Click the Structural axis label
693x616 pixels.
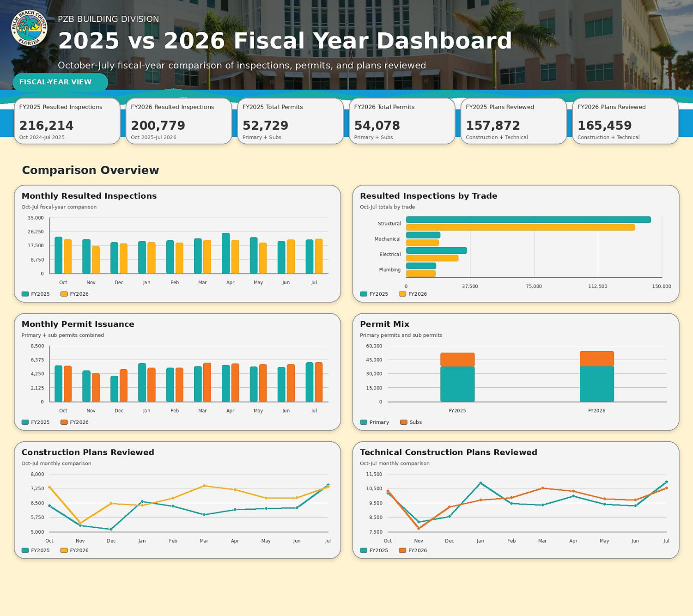click(x=389, y=224)
